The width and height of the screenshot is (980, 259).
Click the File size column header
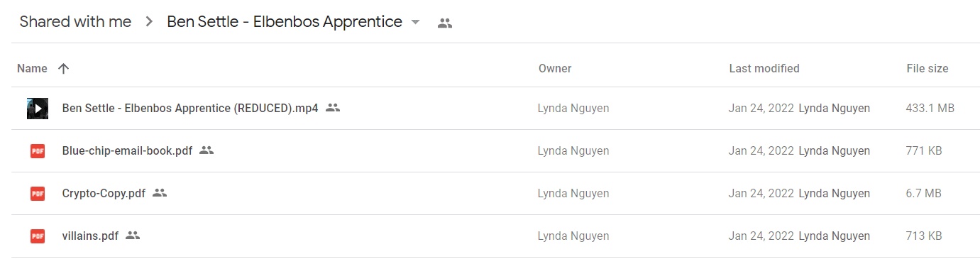(x=927, y=69)
